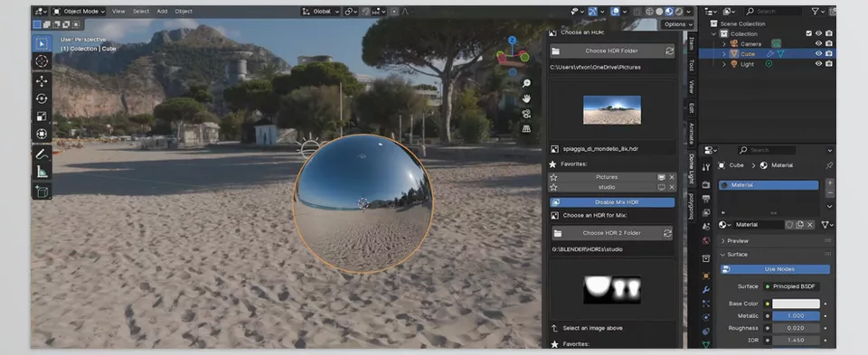Open the shading options dropdown arrow
868x355 pixels.
(689, 12)
